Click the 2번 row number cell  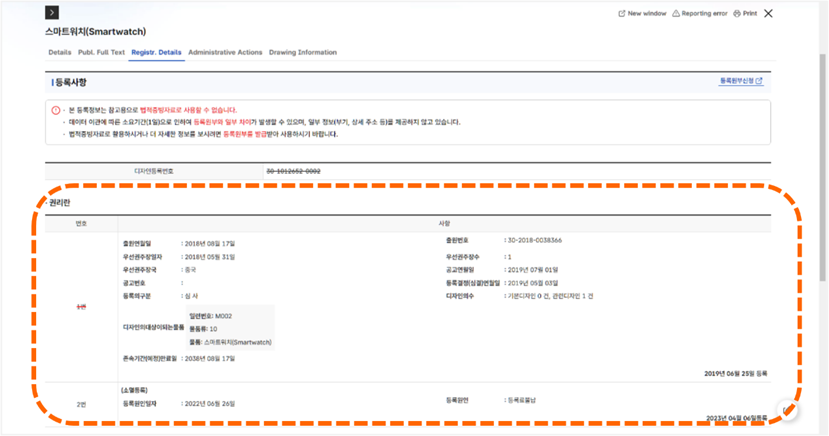pos(81,403)
